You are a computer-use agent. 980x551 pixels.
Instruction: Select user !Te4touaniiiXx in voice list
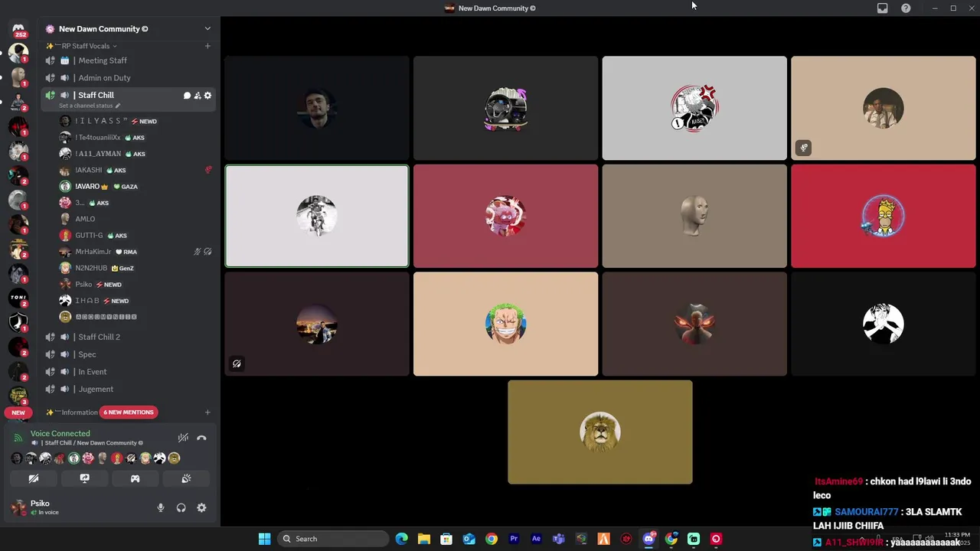point(136,138)
